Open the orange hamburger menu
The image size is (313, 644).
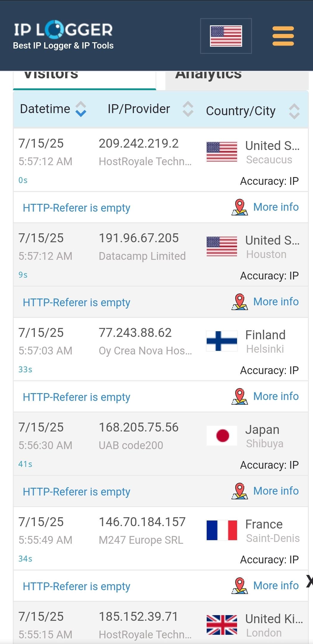click(283, 36)
